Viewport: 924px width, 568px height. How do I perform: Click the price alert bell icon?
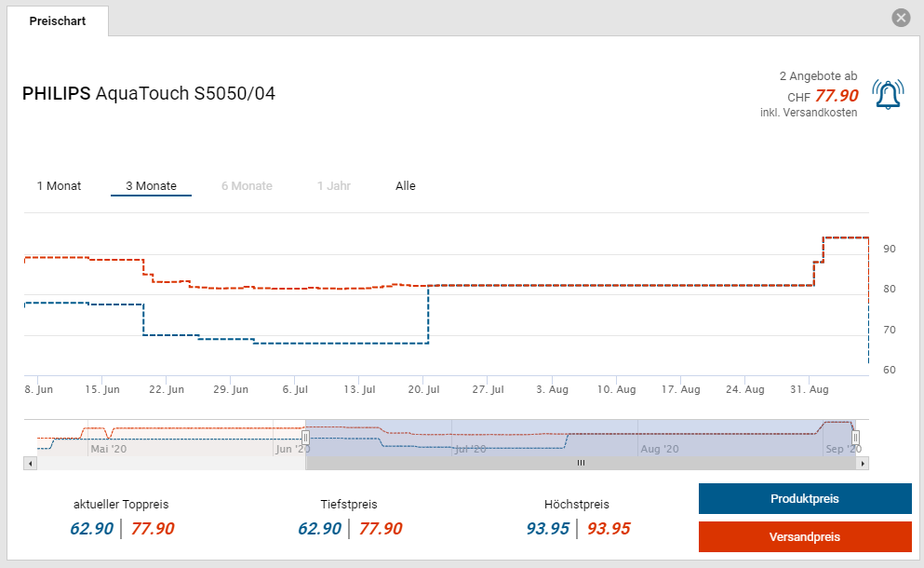pos(888,94)
